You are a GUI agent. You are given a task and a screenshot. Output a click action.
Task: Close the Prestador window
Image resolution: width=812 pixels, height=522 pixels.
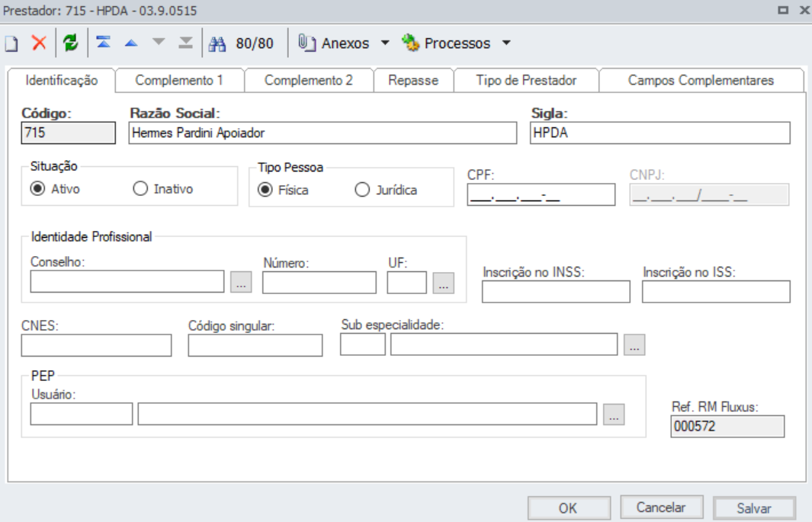(804, 10)
